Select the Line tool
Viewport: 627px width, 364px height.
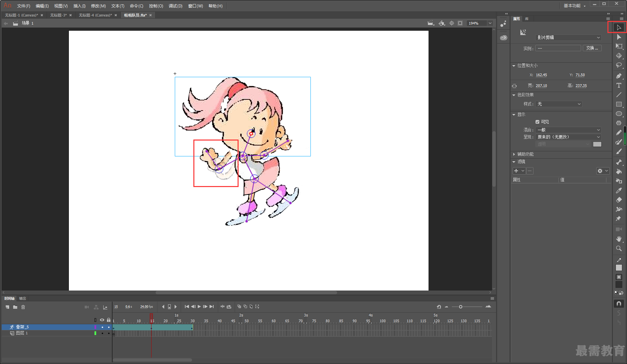pos(619,95)
